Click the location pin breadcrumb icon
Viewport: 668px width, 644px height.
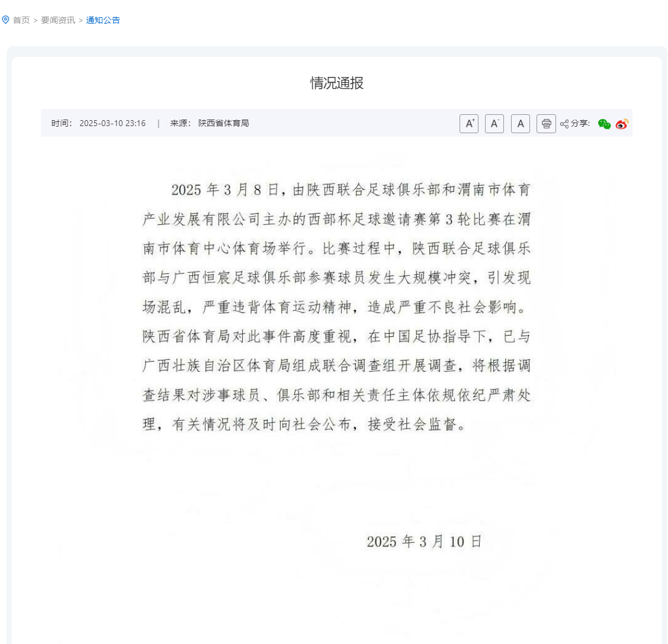5,20
